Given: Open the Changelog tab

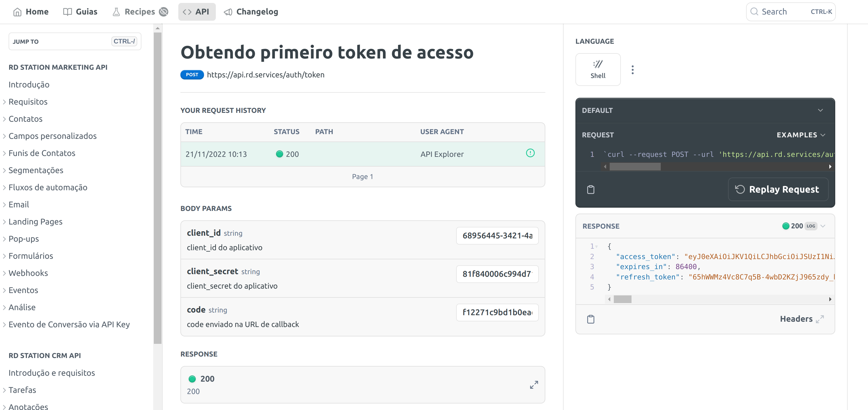Looking at the screenshot, I should pyautogui.click(x=251, y=12).
